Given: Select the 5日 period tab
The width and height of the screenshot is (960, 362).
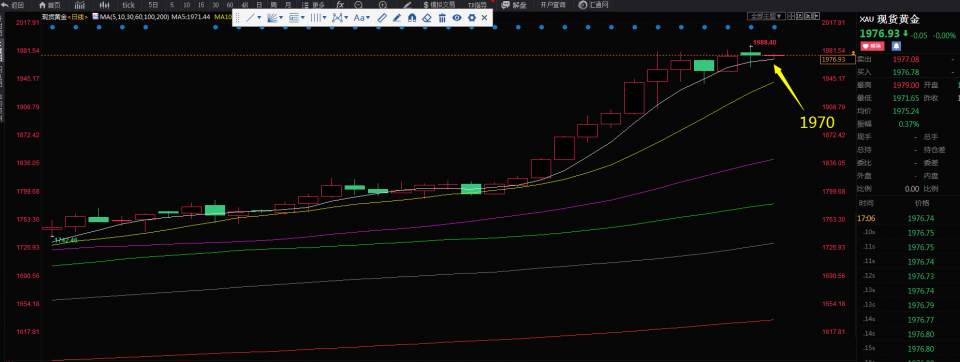Looking at the screenshot, I should pyautogui.click(x=153, y=5).
